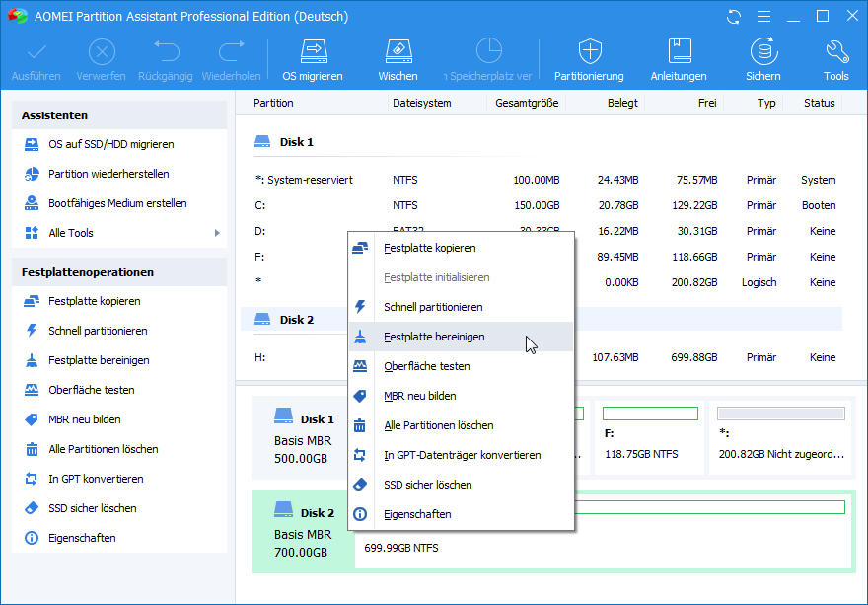Click the refresh icon in title bar
Image resolution: width=868 pixels, height=605 pixels.
tap(733, 17)
